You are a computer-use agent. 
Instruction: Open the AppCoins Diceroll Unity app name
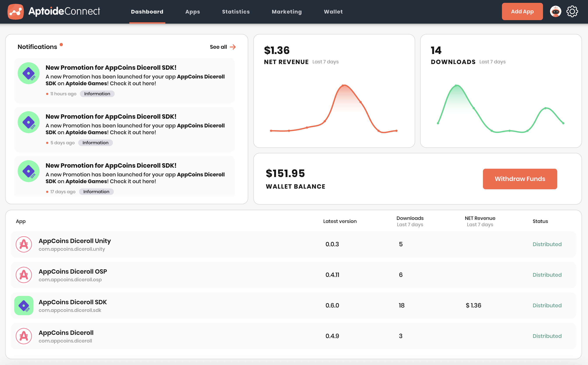click(x=74, y=241)
